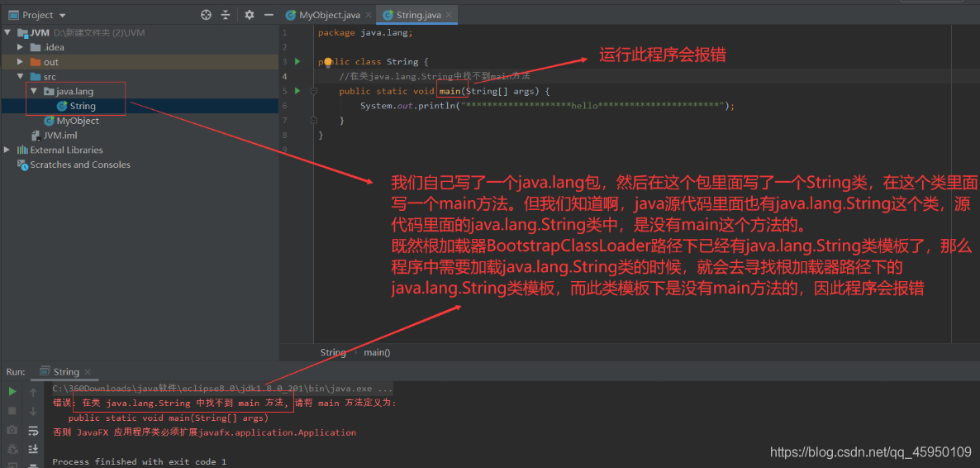980x468 pixels.
Task: Click the Run panel label
Action: 16,371
